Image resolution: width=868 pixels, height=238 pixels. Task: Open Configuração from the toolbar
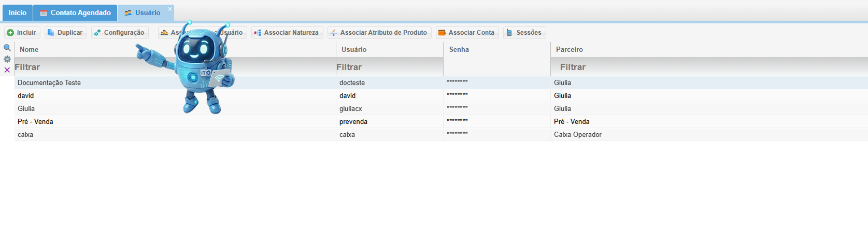pos(120,33)
